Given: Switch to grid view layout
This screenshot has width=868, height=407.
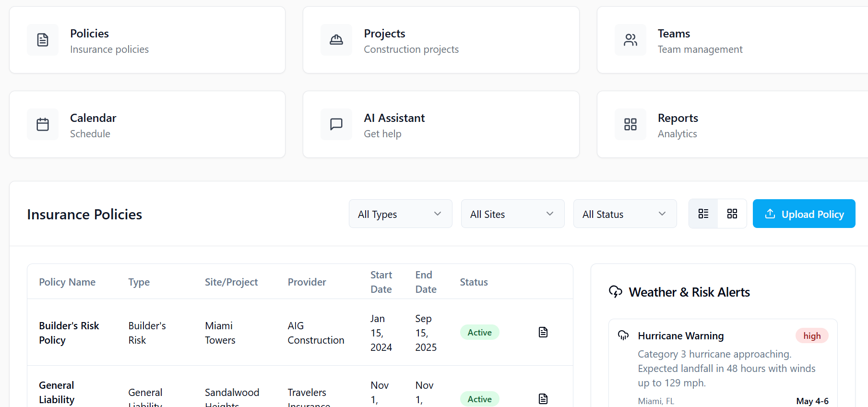Looking at the screenshot, I should coord(732,214).
